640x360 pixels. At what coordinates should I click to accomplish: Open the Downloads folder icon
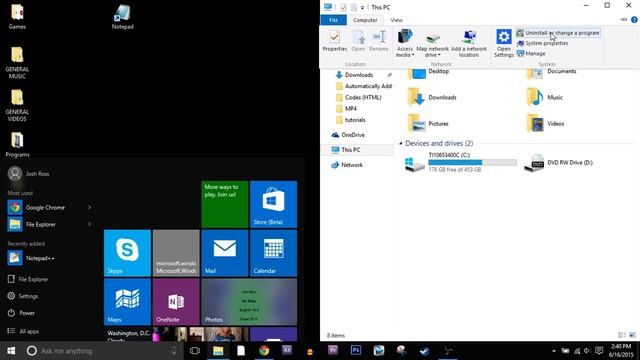[x=417, y=98]
